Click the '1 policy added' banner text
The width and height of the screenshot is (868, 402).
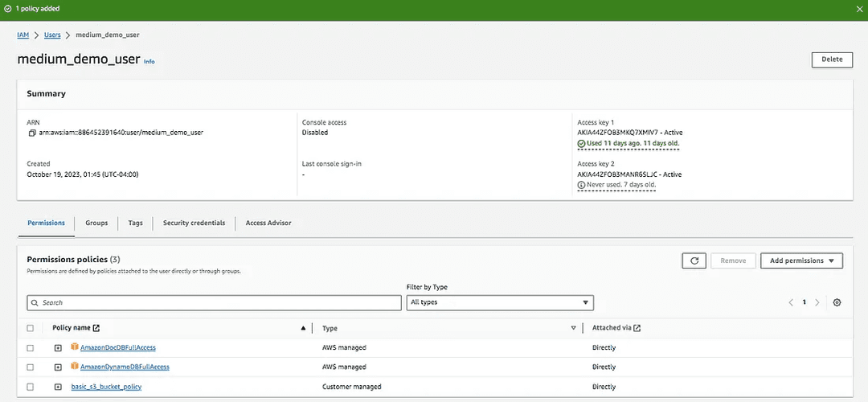point(38,9)
